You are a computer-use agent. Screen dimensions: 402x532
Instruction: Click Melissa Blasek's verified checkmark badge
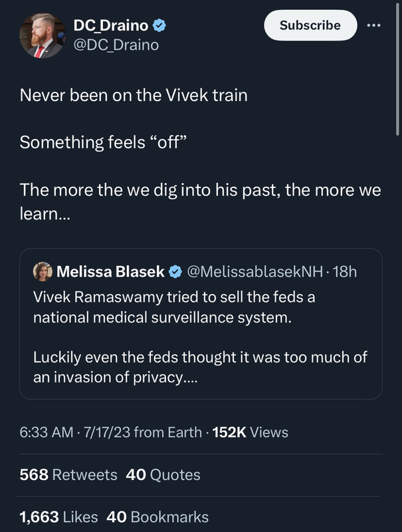(x=175, y=271)
